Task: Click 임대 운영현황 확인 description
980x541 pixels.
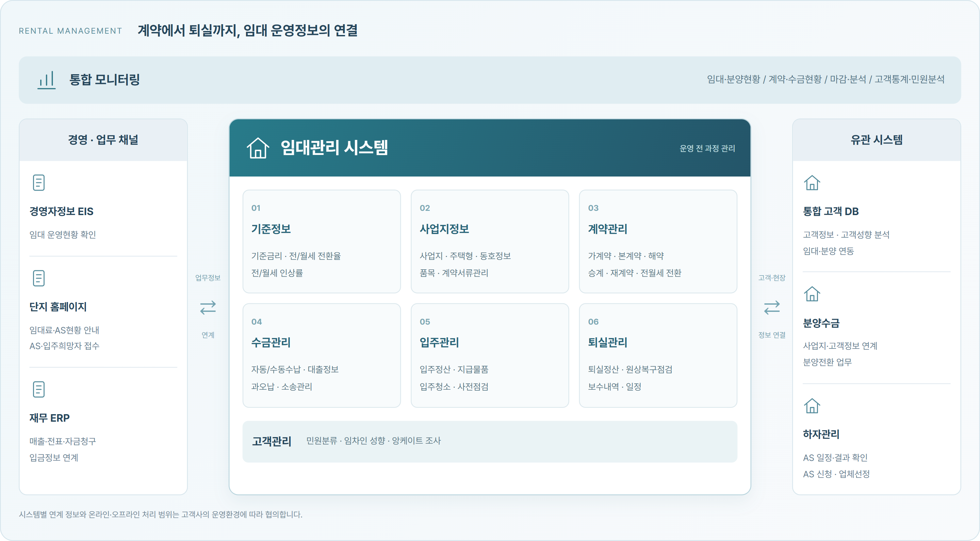Action: [63, 234]
